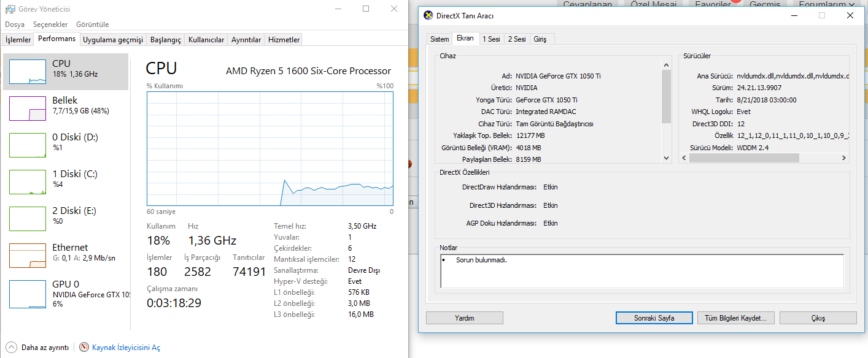The height and width of the screenshot is (358, 868).
Task: Open the 2 Sesi tab
Action: coord(517,39)
